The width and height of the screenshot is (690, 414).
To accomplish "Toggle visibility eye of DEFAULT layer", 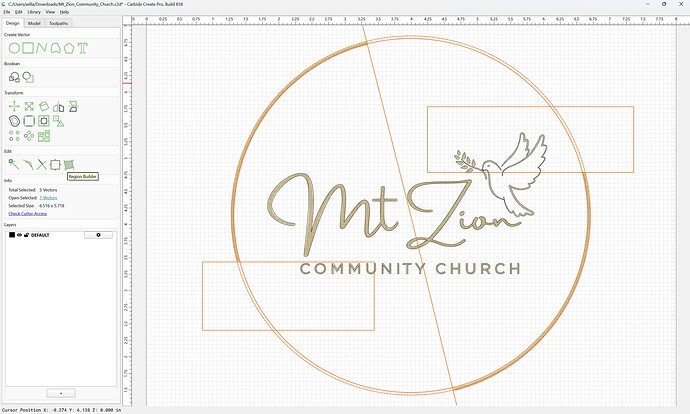I will tap(19, 235).
